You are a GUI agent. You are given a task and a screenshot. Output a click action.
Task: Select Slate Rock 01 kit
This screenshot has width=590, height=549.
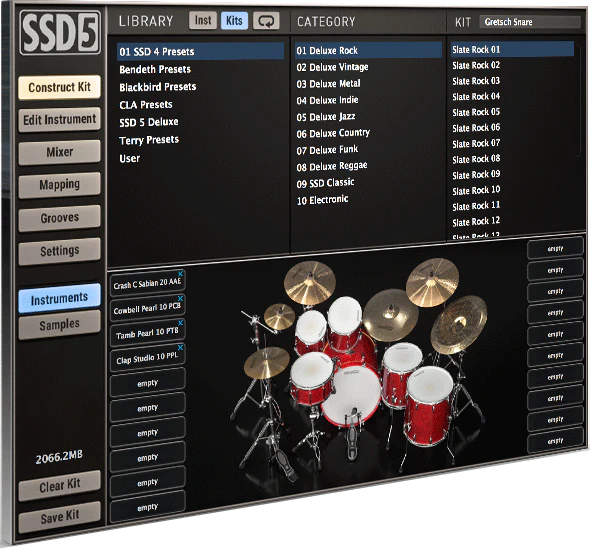pyautogui.click(x=512, y=49)
